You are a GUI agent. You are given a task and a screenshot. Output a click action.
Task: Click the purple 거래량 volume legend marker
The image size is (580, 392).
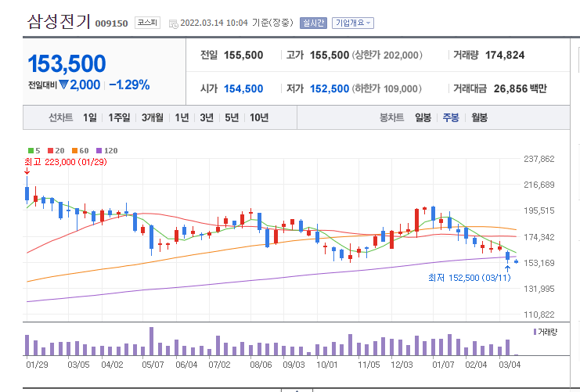coord(535,332)
